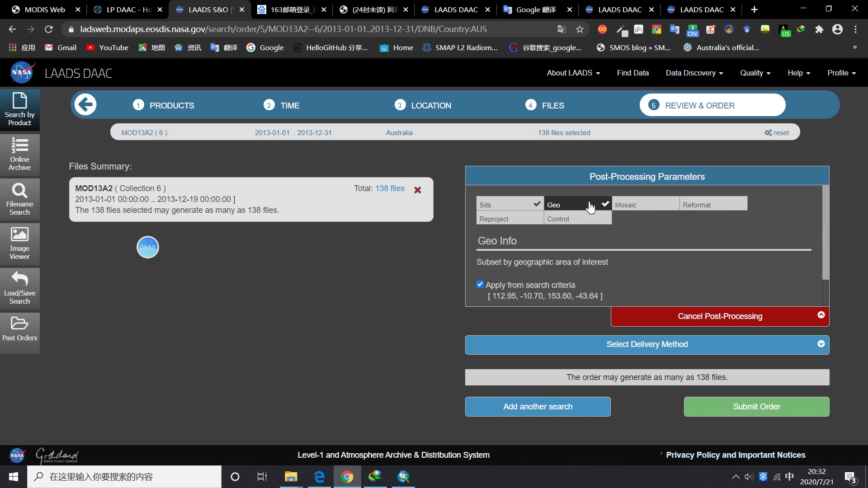Screen dimensions: 868x488
Task: Click the reset gears link
Action: pos(777,133)
